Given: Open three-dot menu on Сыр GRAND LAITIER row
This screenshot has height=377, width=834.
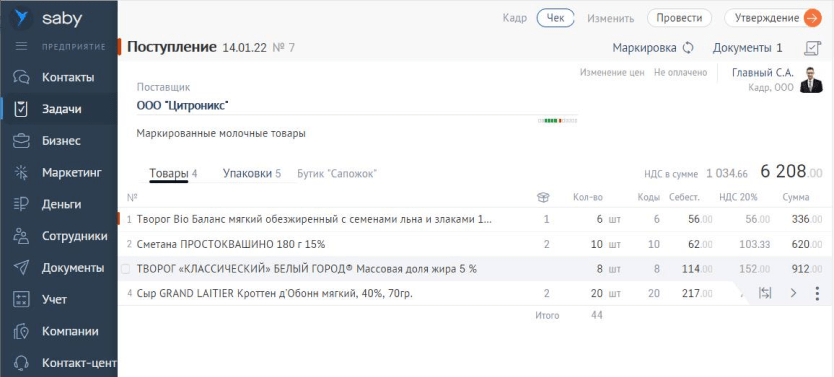Looking at the screenshot, I should [x=818, y=293].
